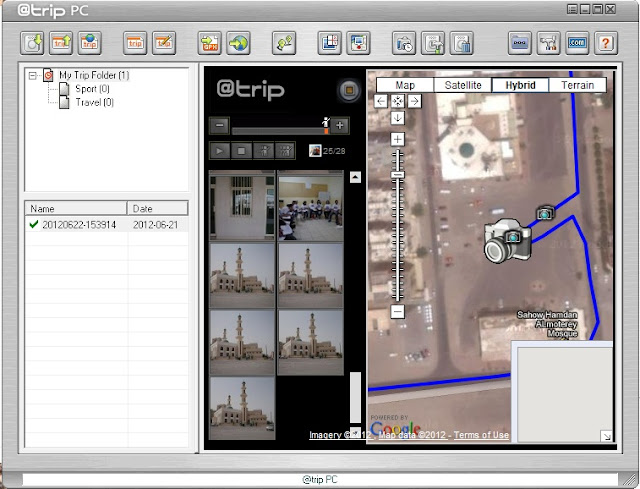Stop playback with the square stop button
The width and height of the screenshot is (640, 489).
[242, 151]
